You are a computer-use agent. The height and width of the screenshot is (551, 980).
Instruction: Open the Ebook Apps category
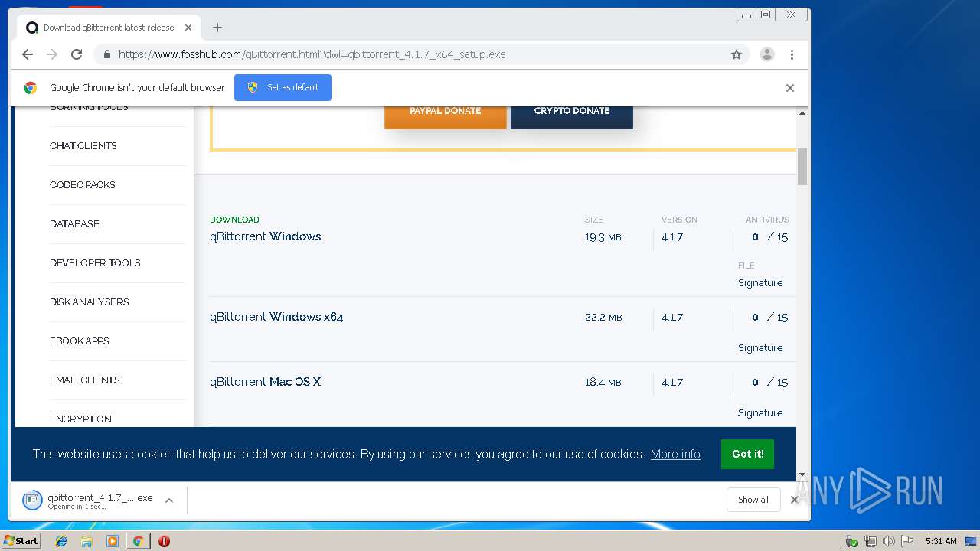coord(80,341)
